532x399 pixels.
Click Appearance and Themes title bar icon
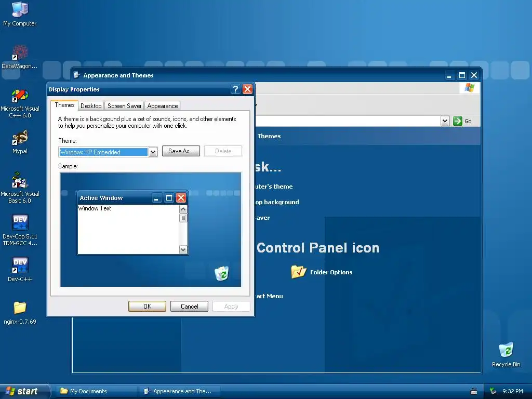pos(77,75)
